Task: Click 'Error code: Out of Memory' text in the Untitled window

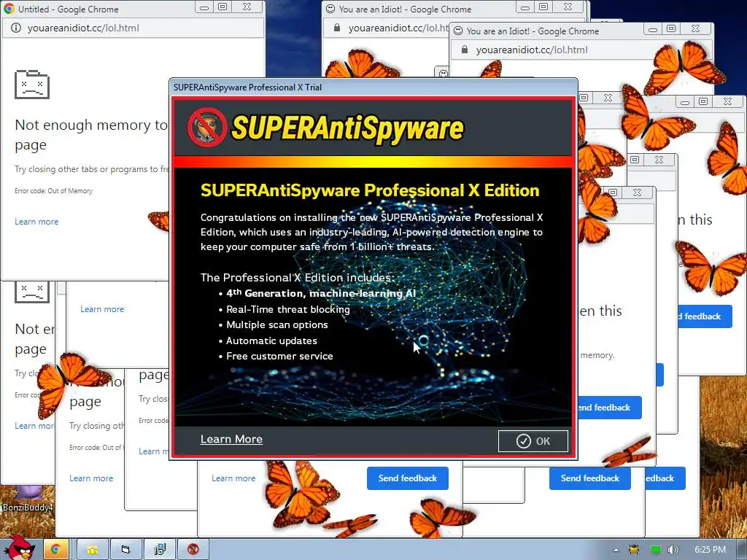Action: (x=54, y=191)
